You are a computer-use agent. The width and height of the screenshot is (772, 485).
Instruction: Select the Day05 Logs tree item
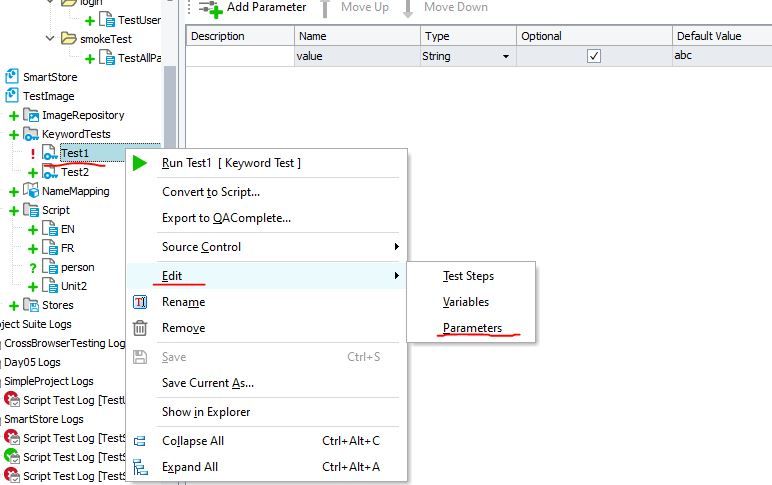click(32, 362)
